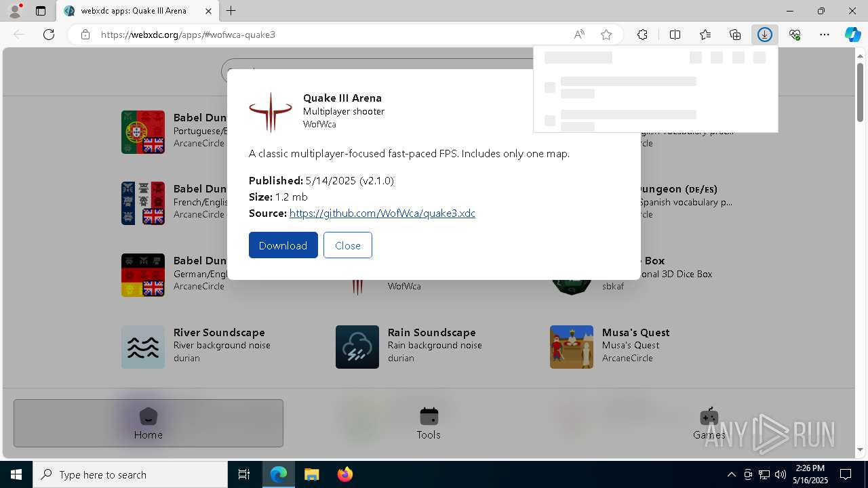Close the webxdc apps browser tab

(208, 11)
